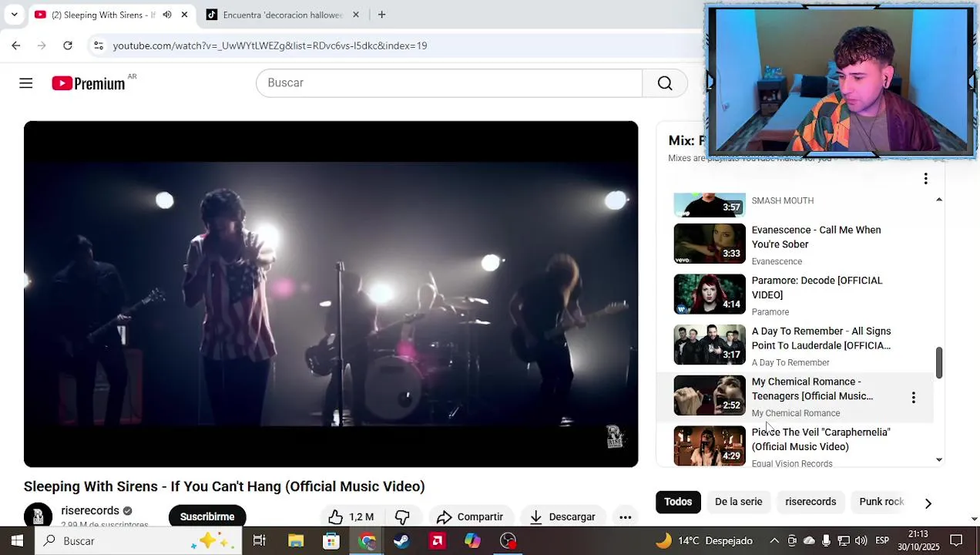Screen dimensions: 980x555
Task: Open site information icon in address bar
Action: coord(98,45)
